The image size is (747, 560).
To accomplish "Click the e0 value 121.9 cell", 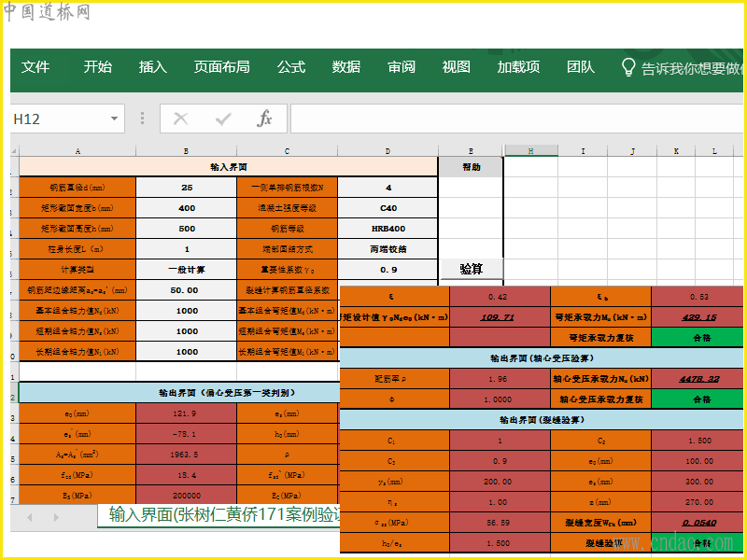I will coord(186,413).
